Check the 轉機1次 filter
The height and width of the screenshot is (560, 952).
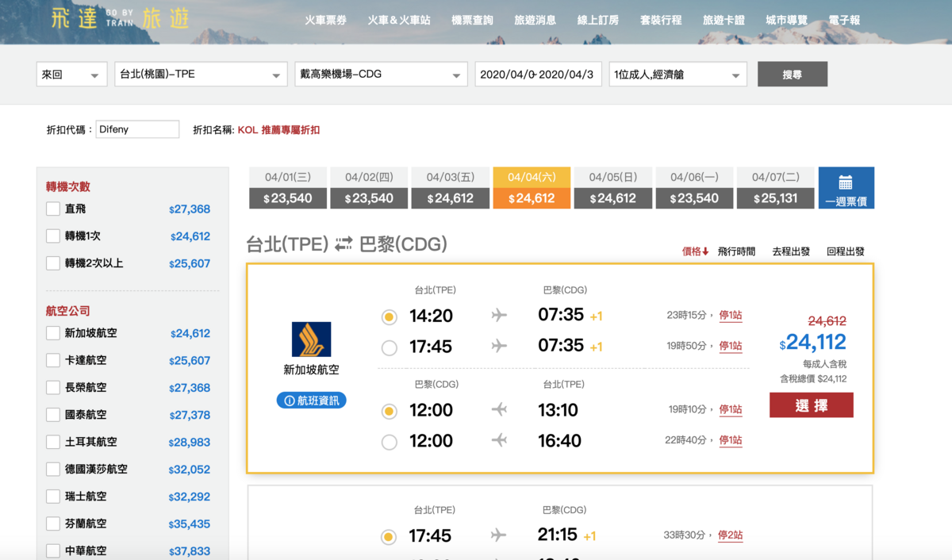[53, 236]
